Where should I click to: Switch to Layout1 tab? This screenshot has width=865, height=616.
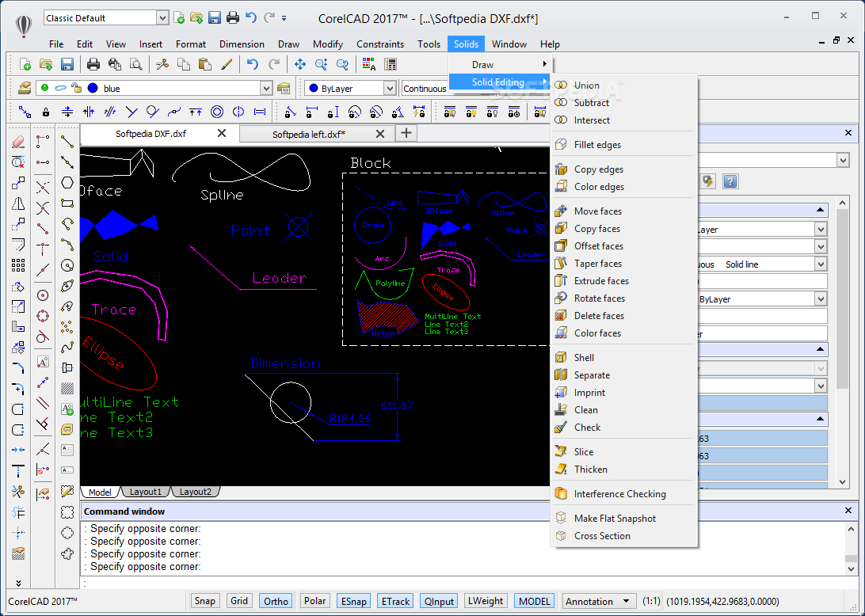(146, 492)
